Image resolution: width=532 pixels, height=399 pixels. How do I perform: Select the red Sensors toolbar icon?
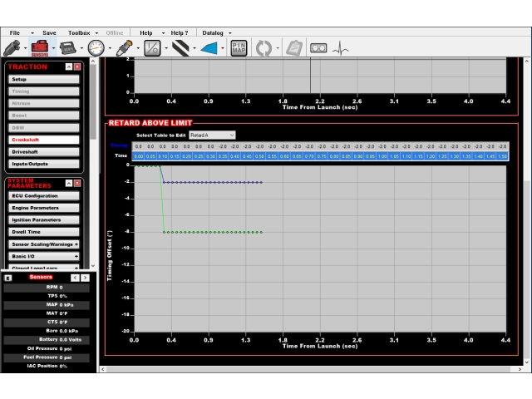click(40, 48)
